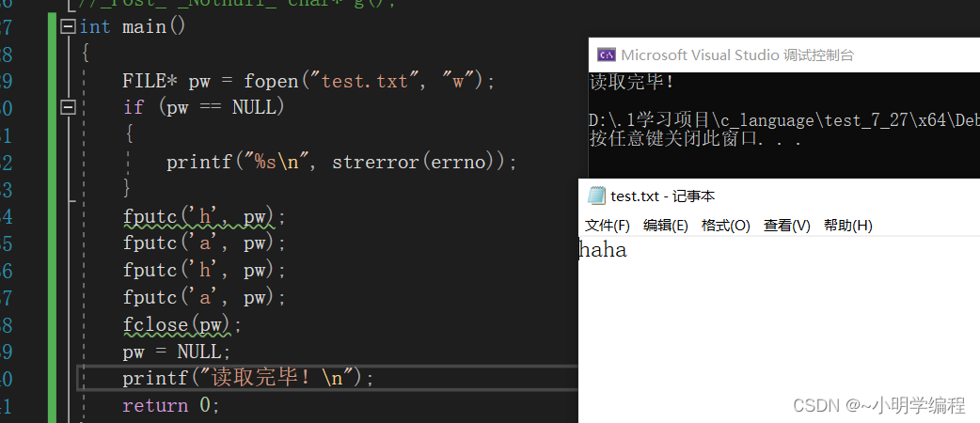Collapse the if (pw == NULL) block

67,107
